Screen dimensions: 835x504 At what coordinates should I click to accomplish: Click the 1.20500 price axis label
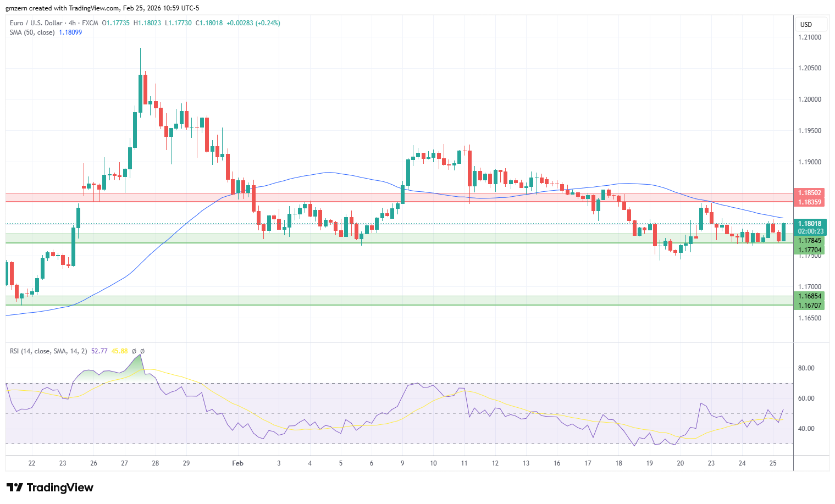pos(810,68)
